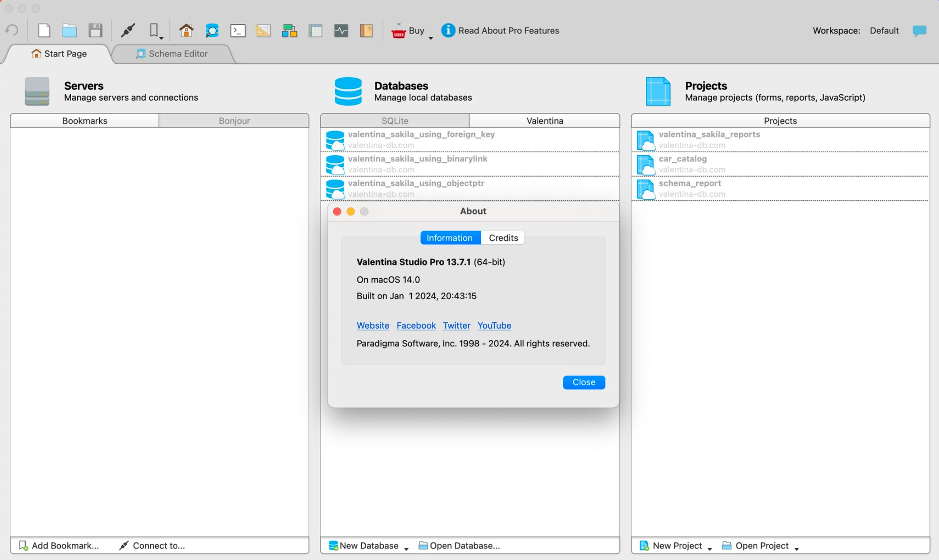Click the Website link in About

(373, 325)
